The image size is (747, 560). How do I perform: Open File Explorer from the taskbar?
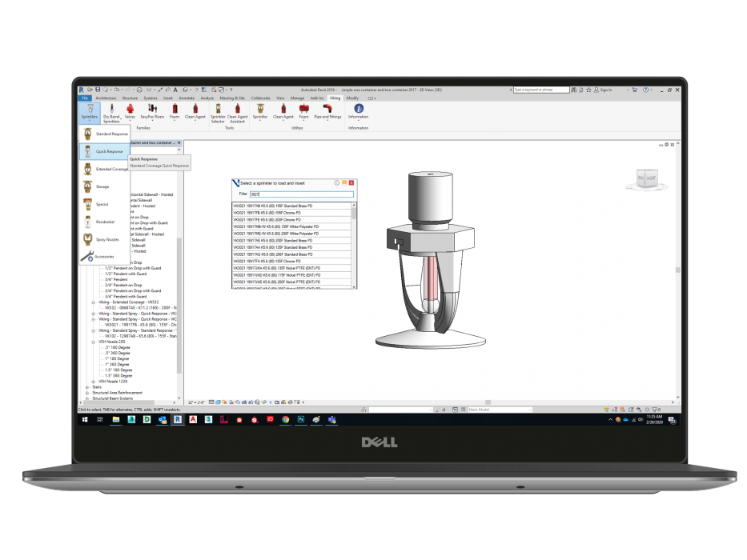[116, 419]
